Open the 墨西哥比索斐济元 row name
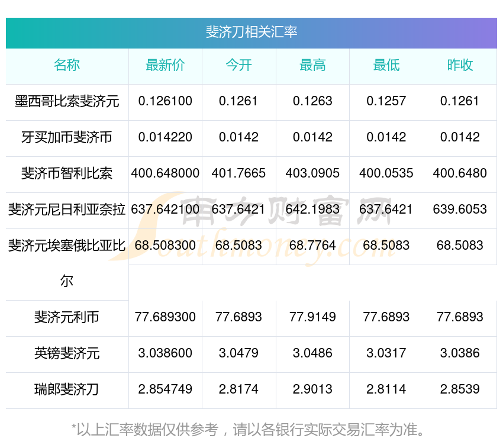The image size is (503, 448). coord(67,102)
